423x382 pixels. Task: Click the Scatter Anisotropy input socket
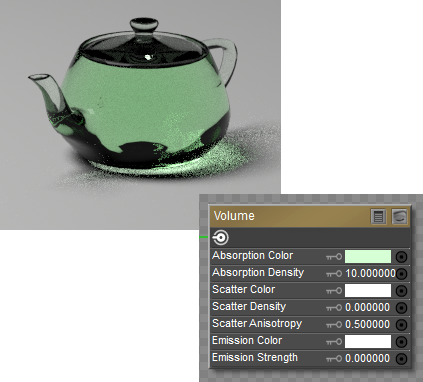pyautogui.click(x=401, y=325)
